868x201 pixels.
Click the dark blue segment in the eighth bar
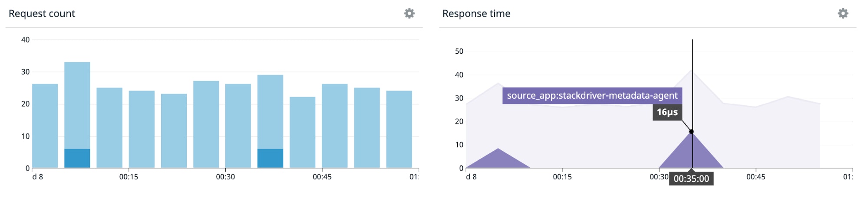[x=270, y=158]
